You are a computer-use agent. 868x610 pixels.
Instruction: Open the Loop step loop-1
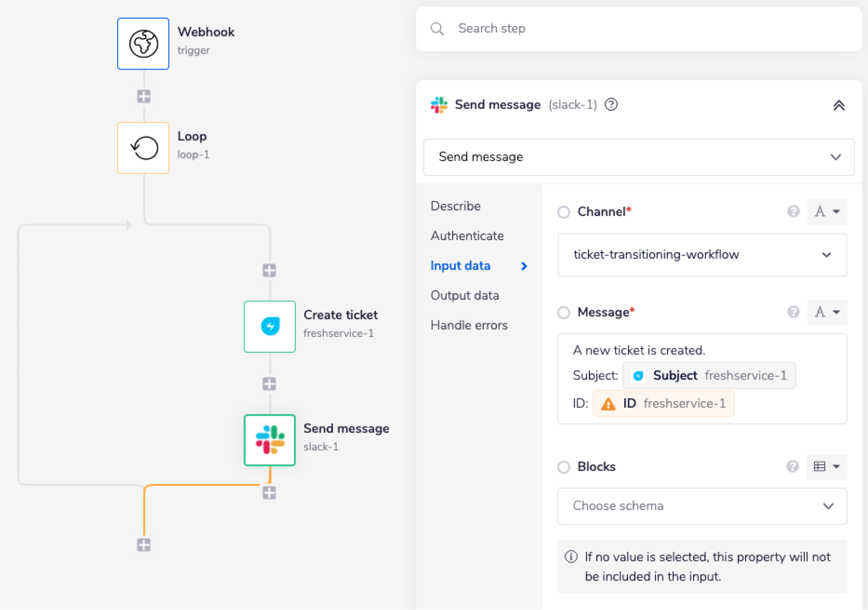(143, 148)
